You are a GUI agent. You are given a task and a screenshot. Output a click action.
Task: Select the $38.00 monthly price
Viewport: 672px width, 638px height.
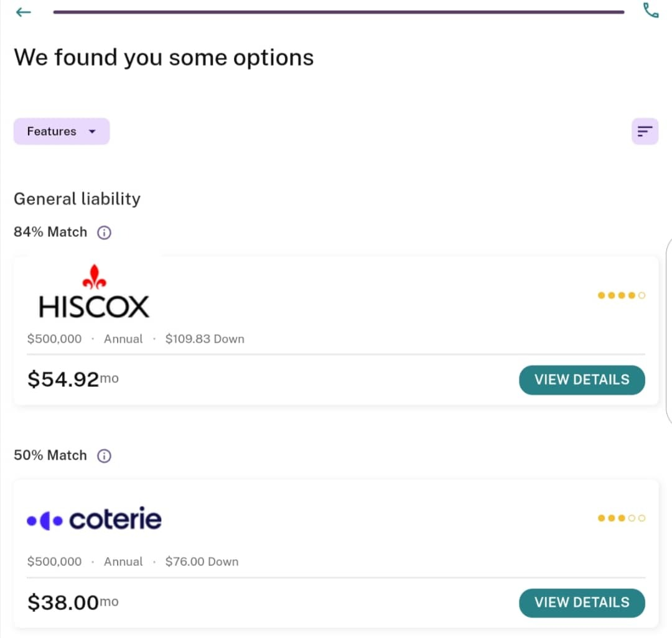(x=73, y=603)
